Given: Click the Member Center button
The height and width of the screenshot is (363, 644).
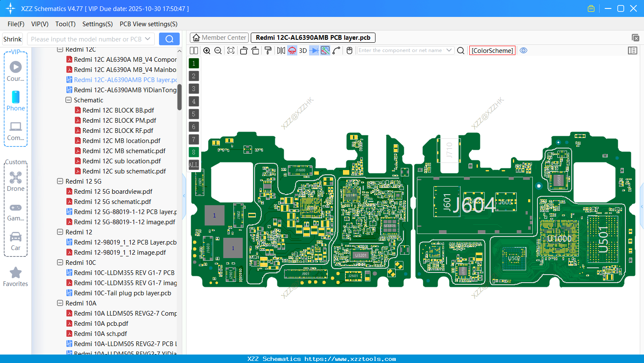Looking at the screenshot, I should [x=219, y=37].
